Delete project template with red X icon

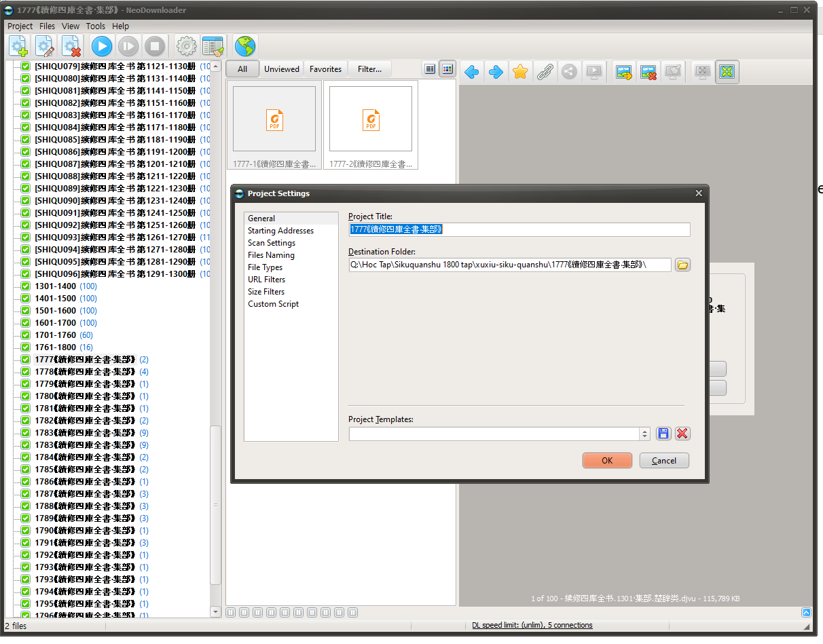click(x=682, y=434)
